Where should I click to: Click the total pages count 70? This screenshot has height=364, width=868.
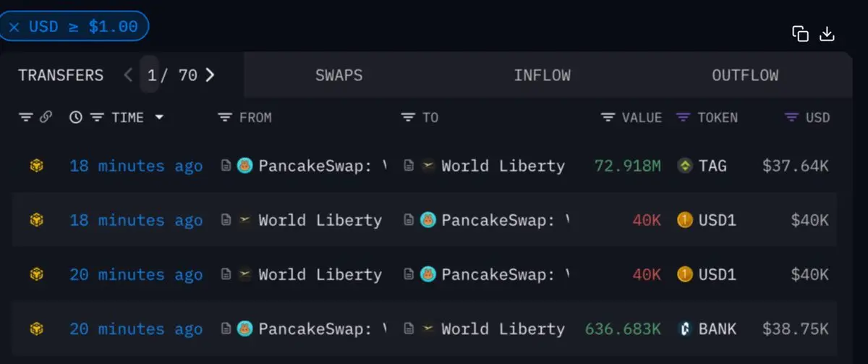coord(187,75)
